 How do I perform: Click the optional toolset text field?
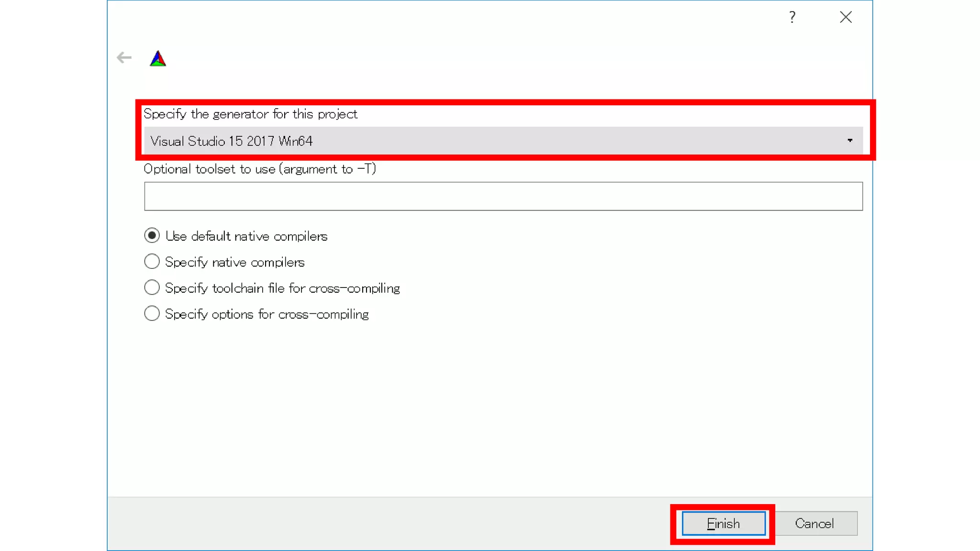[503, 196]
